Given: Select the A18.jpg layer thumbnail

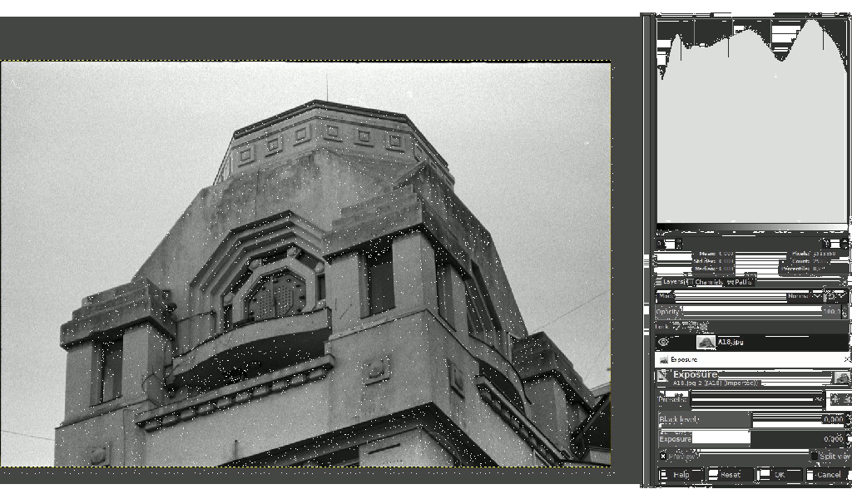Looking at the screenshot, I should [706, 342].
